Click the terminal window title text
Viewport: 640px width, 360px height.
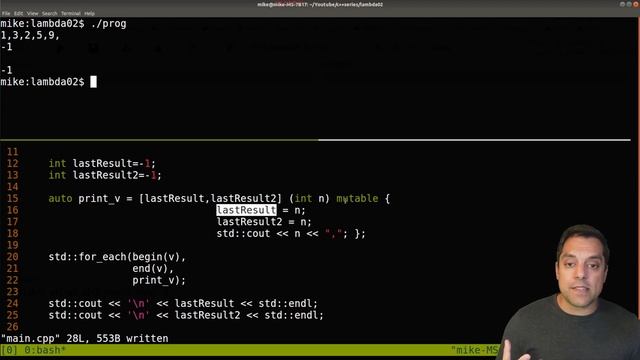pyautogui.click(x=320, y=4)
